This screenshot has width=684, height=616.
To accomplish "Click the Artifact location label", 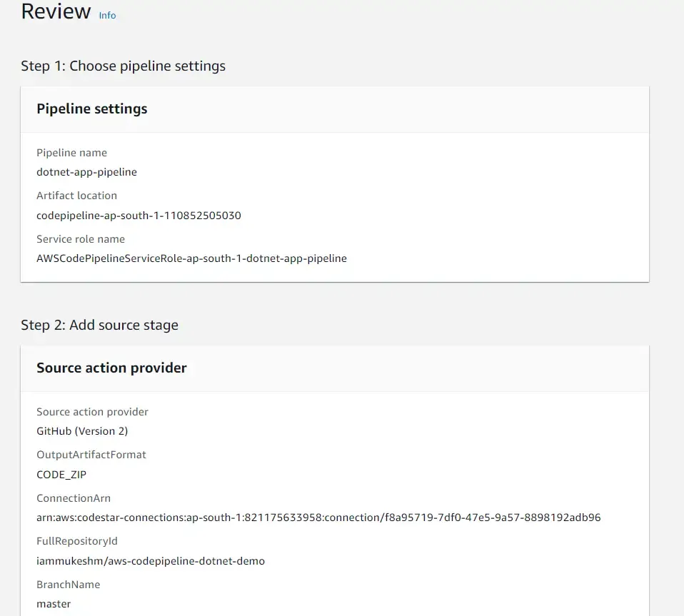I will tap(76, 196).
